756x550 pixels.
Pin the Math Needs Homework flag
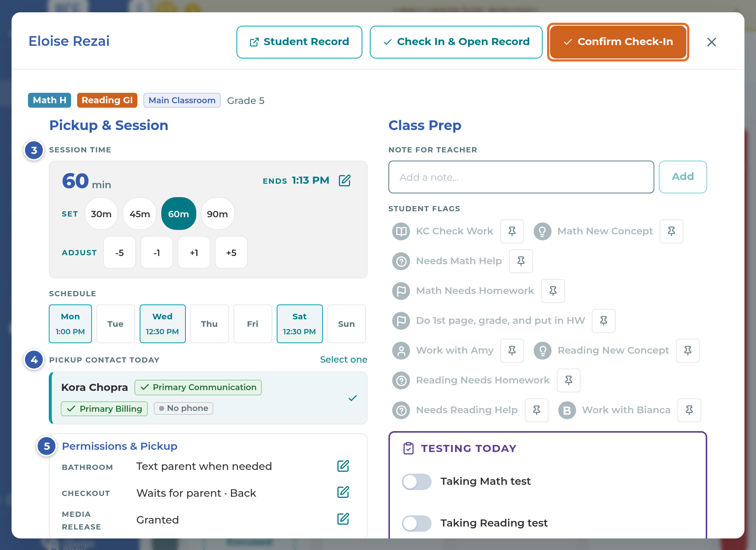click(x=553, y=291)
